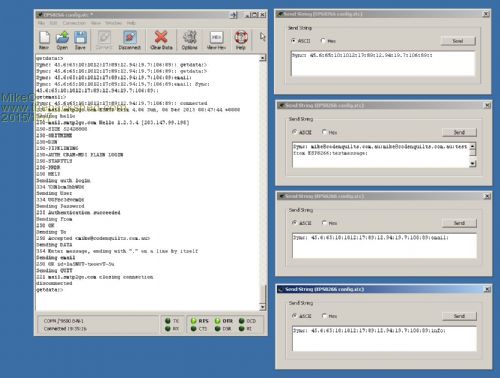Click the text field whose string ends 'email:'
500x378 pixels.
coord(384,246)
